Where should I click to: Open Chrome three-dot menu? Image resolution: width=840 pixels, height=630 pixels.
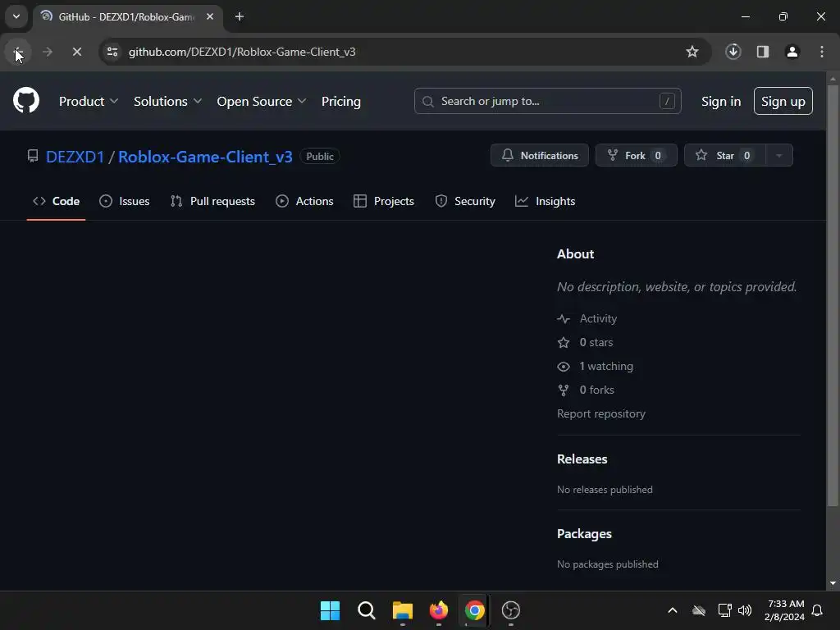[x=822, y=52]
